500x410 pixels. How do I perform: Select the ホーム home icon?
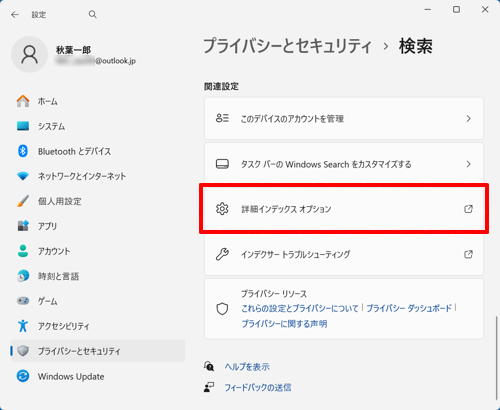23,101
